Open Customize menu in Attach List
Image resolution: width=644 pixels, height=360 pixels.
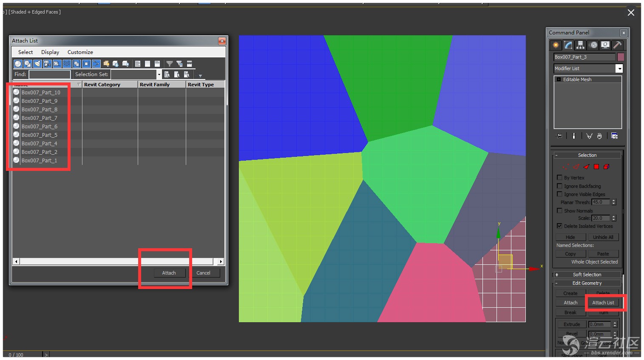(80, 52)
